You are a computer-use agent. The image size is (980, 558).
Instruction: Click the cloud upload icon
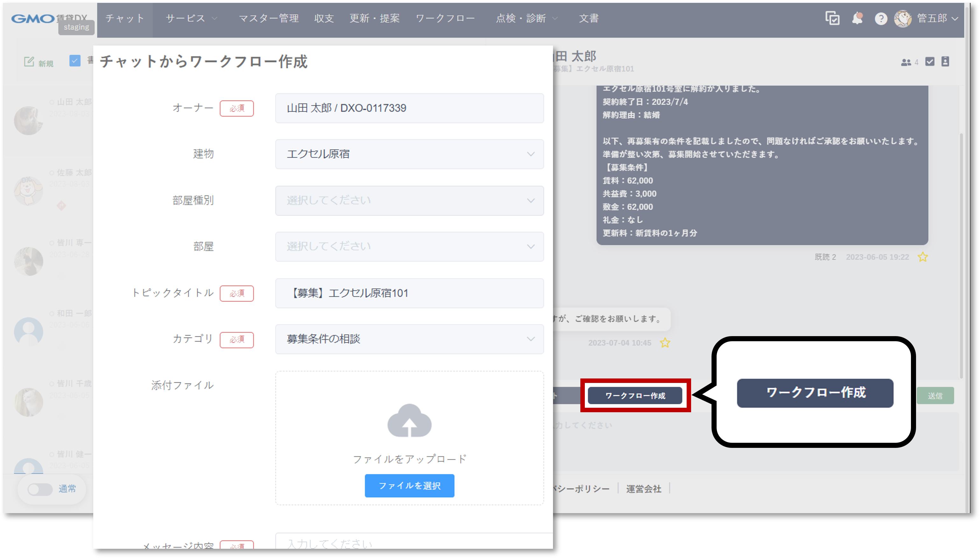tap(409, 421)
